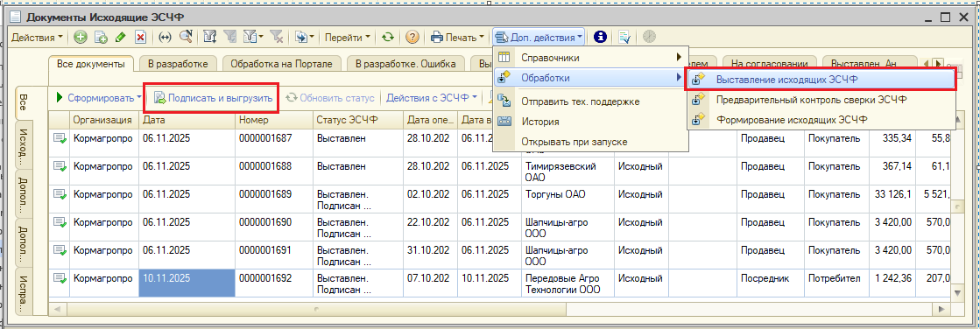The width and height of the screenshot is (980, 329).
Task: Collapse the Доп. действия dropdown
Action: coord(539,38)
